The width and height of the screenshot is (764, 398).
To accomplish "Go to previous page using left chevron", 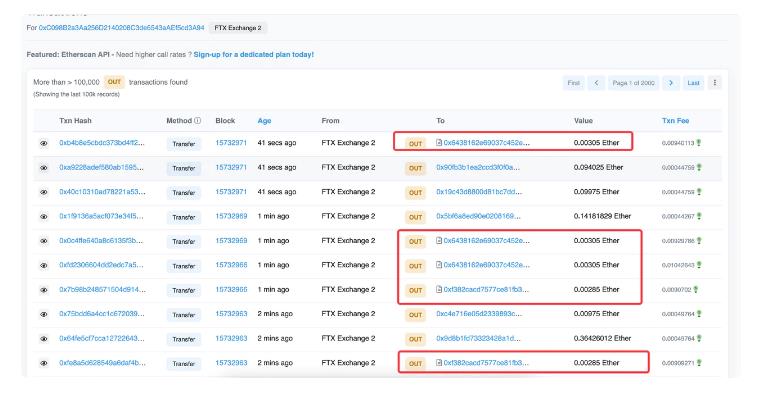I will pyautogui.click(x=596, y=83).
